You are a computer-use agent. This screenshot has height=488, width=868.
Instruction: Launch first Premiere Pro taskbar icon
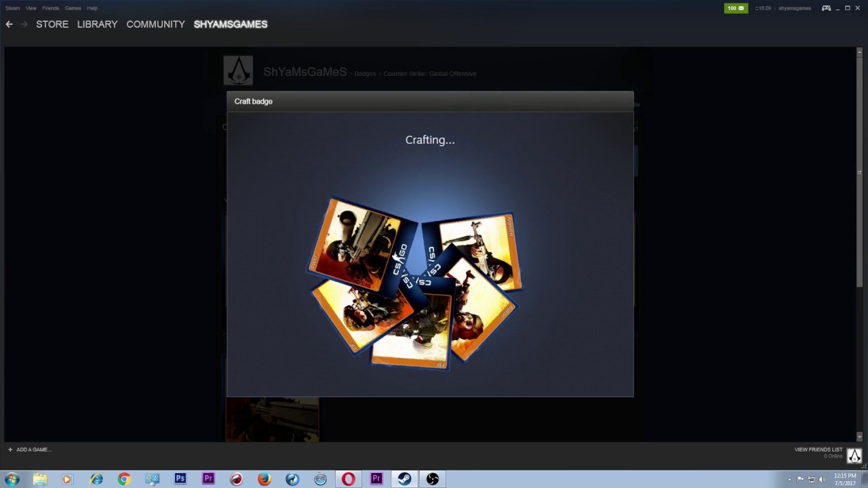pyautogui.click(x=208, y=479)
